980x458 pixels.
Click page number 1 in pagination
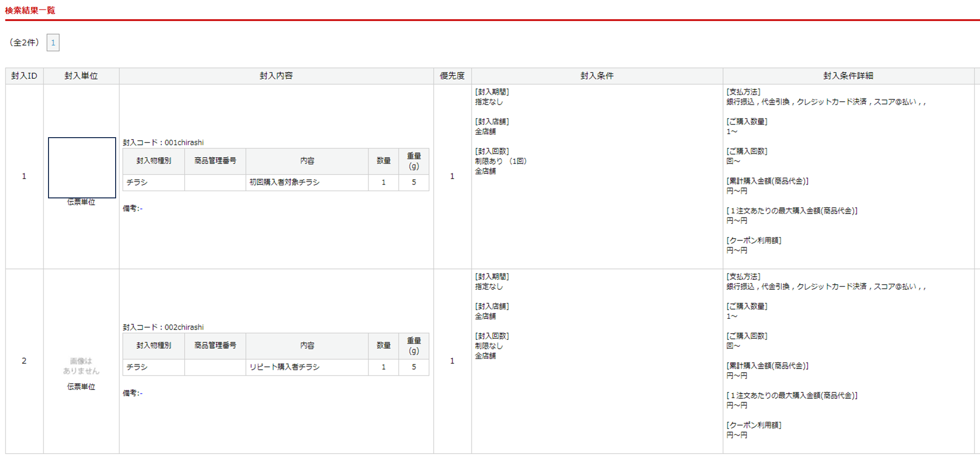[x=53, y=43]
